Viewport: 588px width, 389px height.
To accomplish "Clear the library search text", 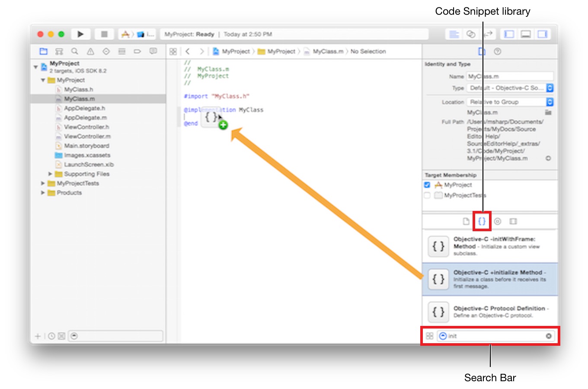I will point(549,336).
